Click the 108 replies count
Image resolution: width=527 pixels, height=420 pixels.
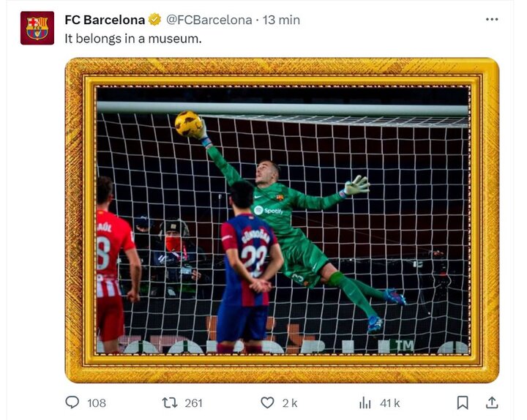pyautogui.click(x=97, y=403)
